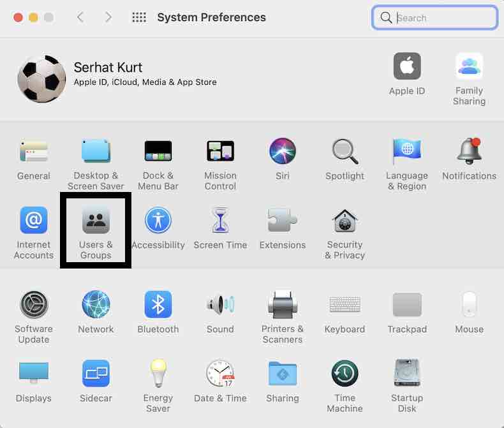Go forward with the right arrow
Image resolution: width=504 pixels, height=428 pixels.
pos(108,17)
